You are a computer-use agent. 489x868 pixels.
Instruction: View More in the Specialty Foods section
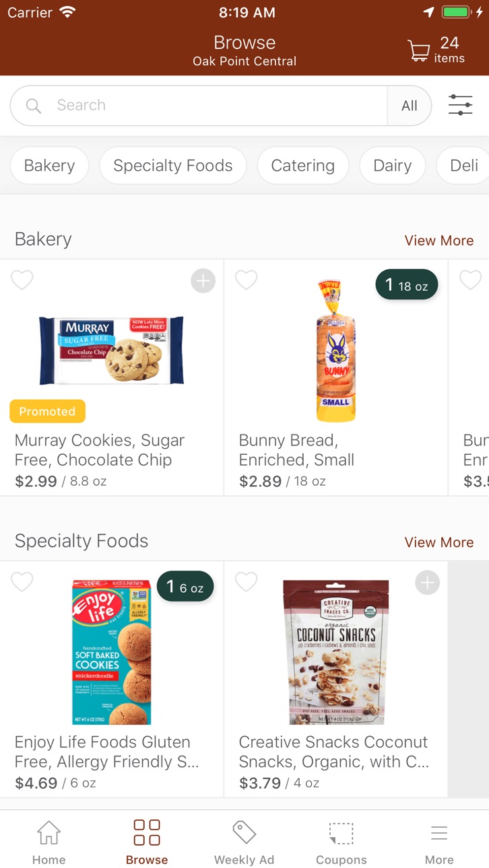(439, 542)
